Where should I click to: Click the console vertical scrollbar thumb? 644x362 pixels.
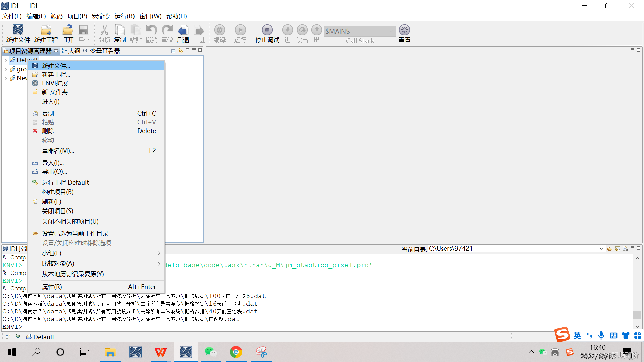[x=637, y=315]
